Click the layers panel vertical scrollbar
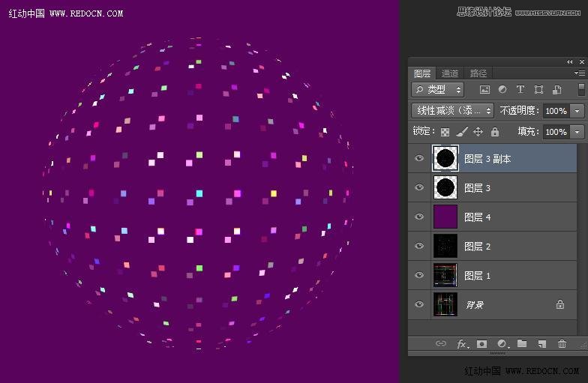The height and width of the screenshot is (383, 588). click(x=582, y=239)
